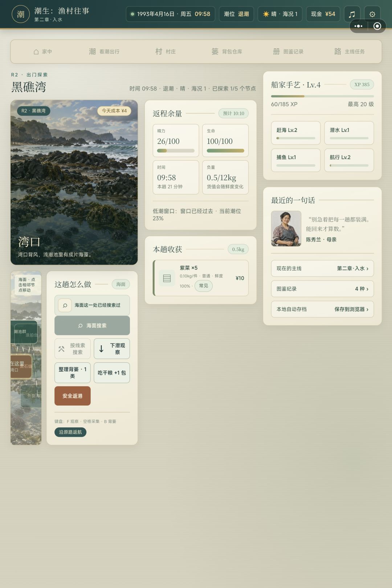Tap the mini-program close circle icon
Viewport: 392px width, 588px height.
(377, 26)
